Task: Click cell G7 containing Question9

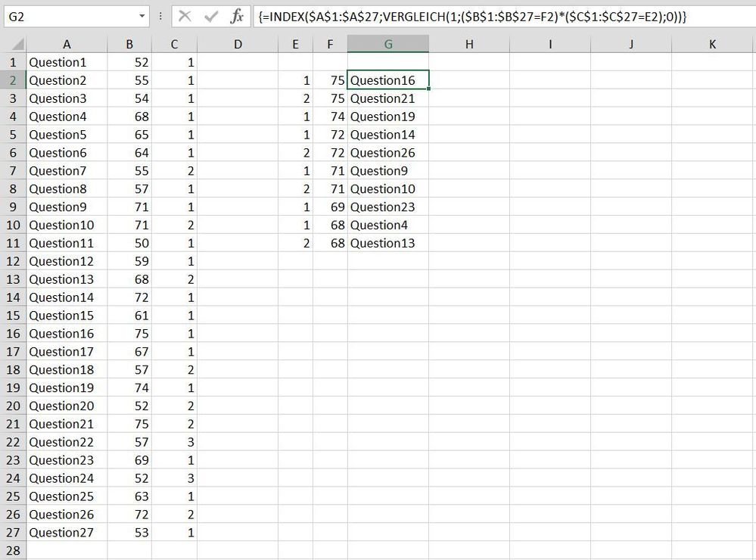Action: [x=388, y=171]
